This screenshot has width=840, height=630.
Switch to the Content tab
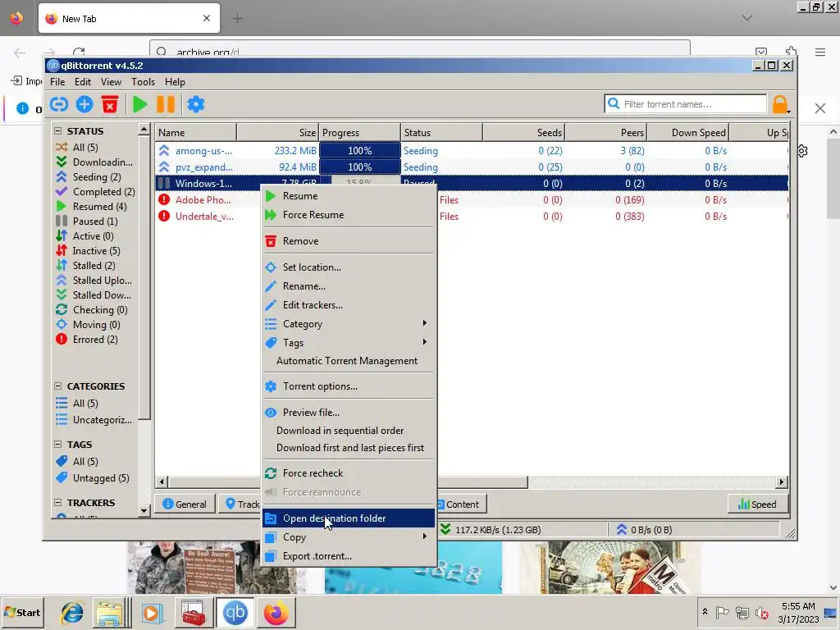click(x=462, y=504)
